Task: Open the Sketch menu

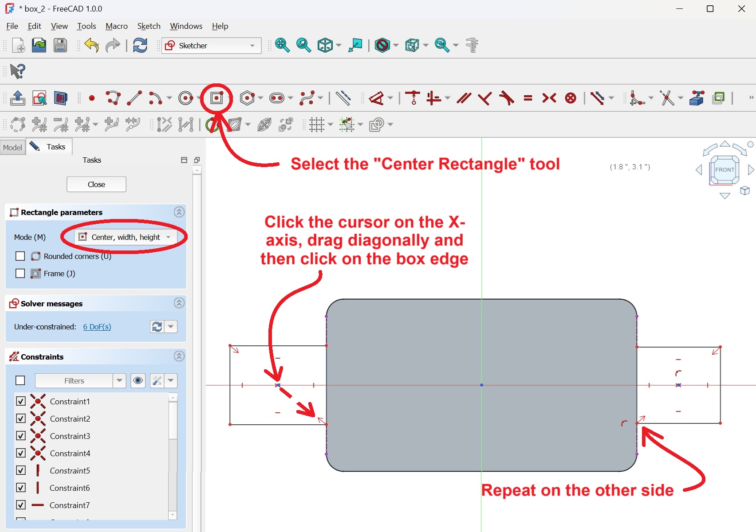Action: point(149,26)
